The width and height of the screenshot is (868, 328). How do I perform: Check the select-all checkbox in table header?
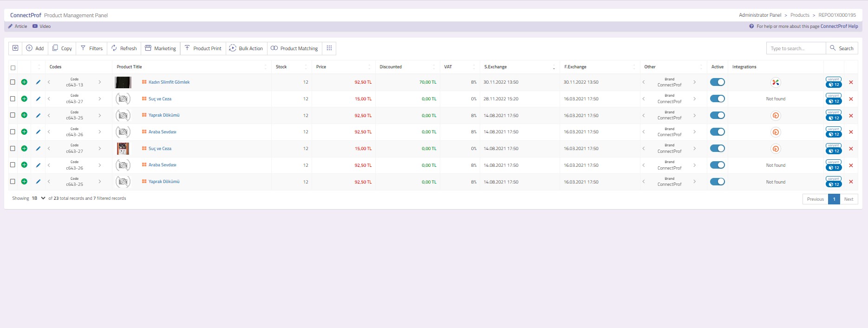click(13, 68)
